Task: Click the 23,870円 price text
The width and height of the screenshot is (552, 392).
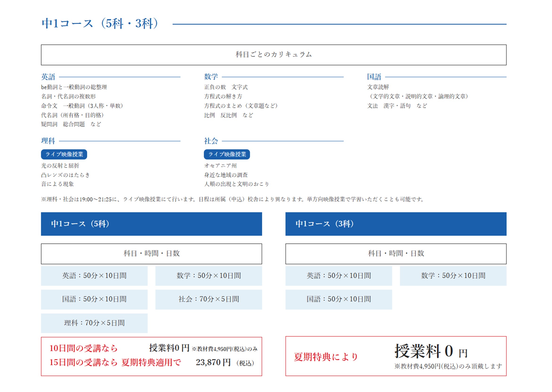Action: click(213, 362)
